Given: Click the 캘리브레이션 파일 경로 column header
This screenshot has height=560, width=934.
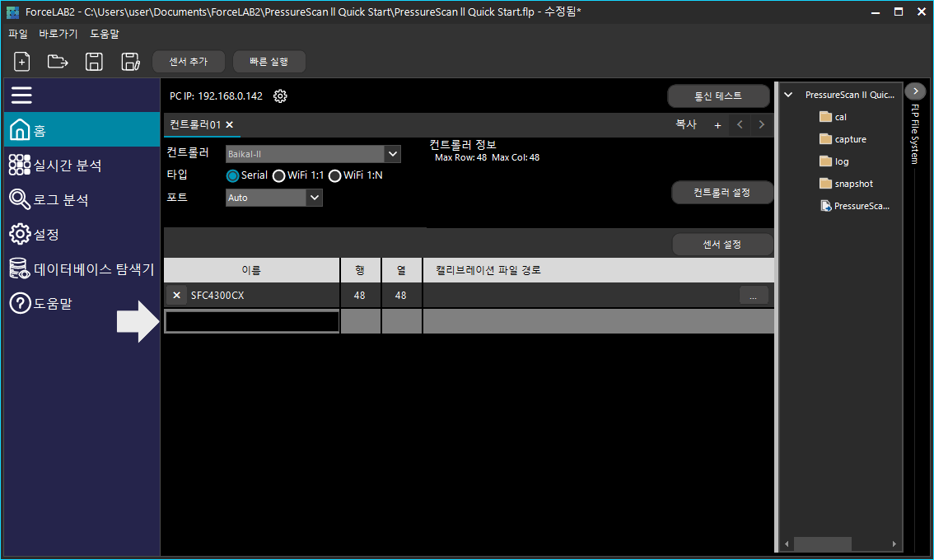Looking at the screenshot, I should 599,270.
